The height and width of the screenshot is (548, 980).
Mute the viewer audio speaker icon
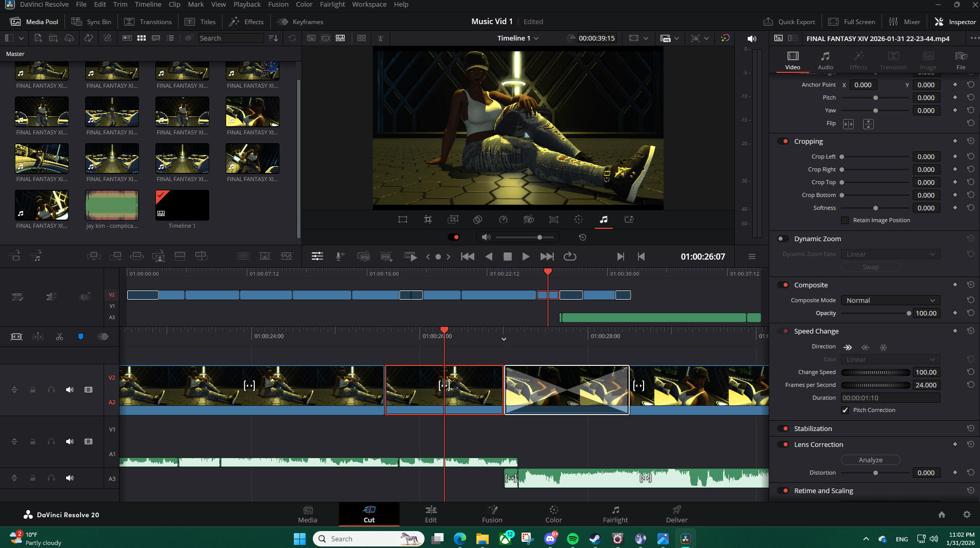[x=486, y=237]
